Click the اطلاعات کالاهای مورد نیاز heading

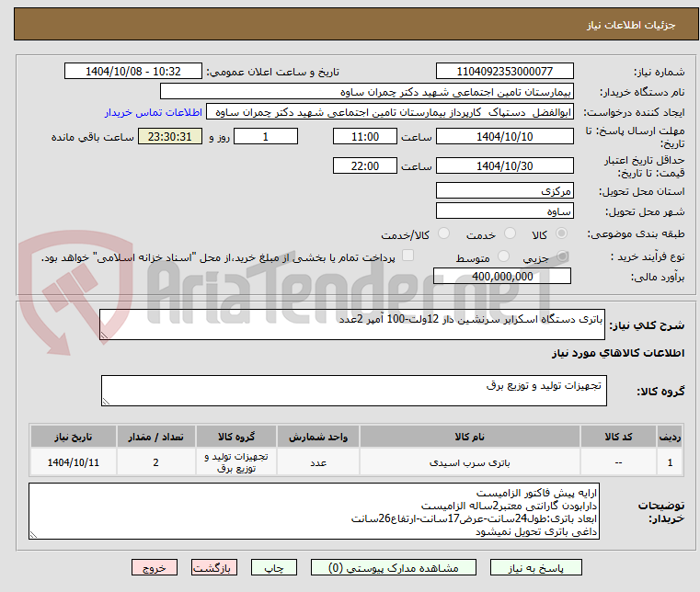618,353
